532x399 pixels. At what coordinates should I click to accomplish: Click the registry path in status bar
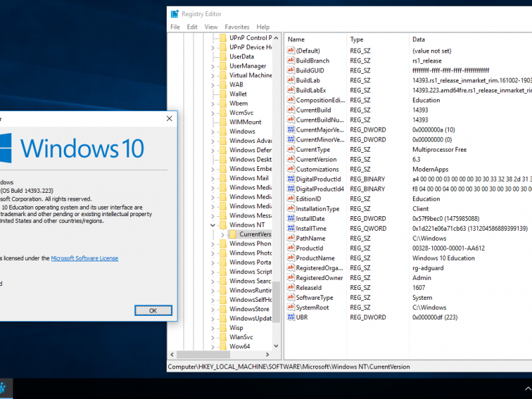(289, 367)
